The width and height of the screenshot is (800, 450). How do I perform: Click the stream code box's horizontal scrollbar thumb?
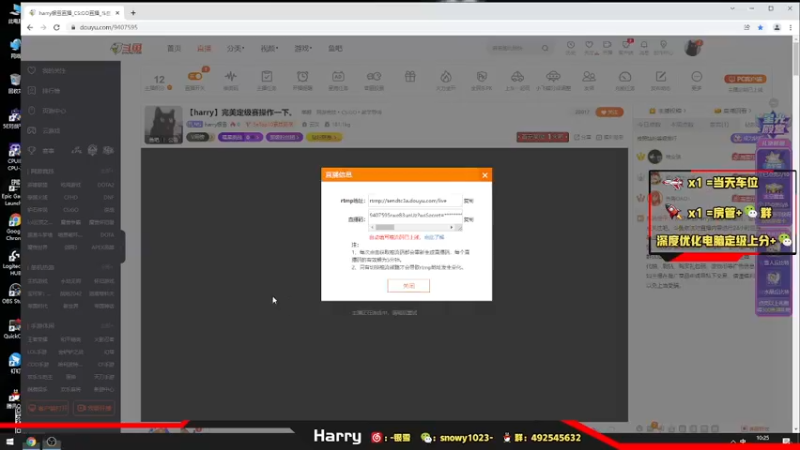point(385,227)
